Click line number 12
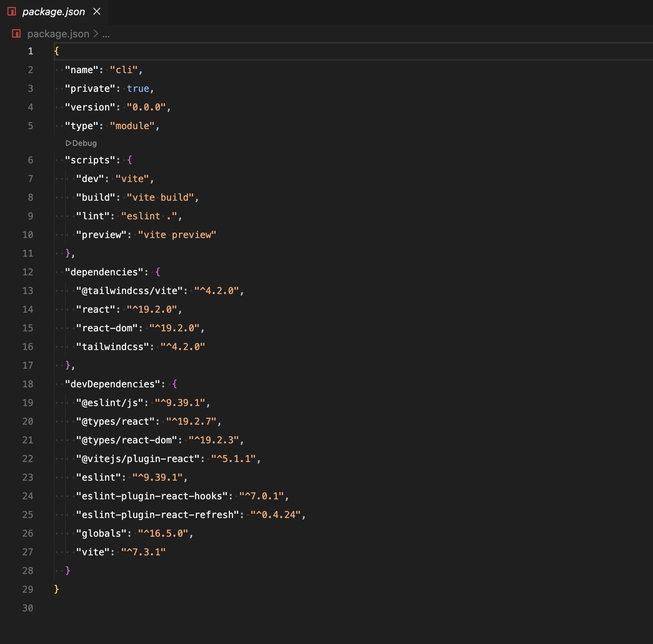This screenshot has height=644, width=653. coord(28,272)
